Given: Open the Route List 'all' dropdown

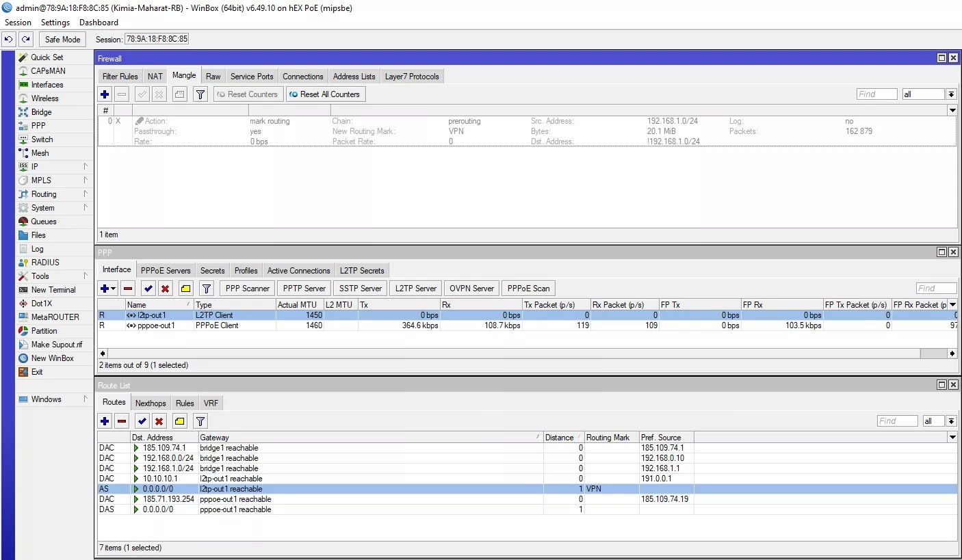Looking at the screenshot, I should pyautogui.click(x=951, y=421).
